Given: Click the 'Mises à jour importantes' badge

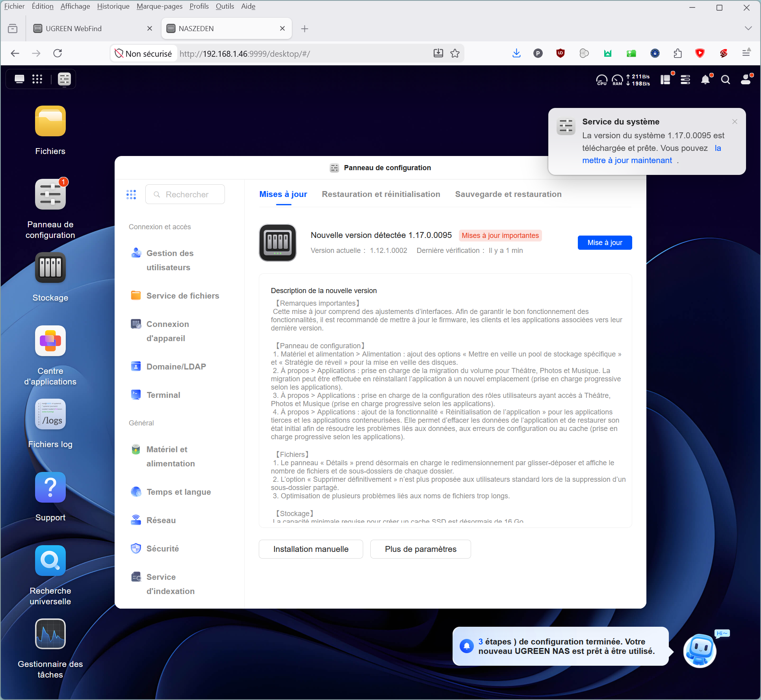Looking at the screenshot, I should [500, 235].
